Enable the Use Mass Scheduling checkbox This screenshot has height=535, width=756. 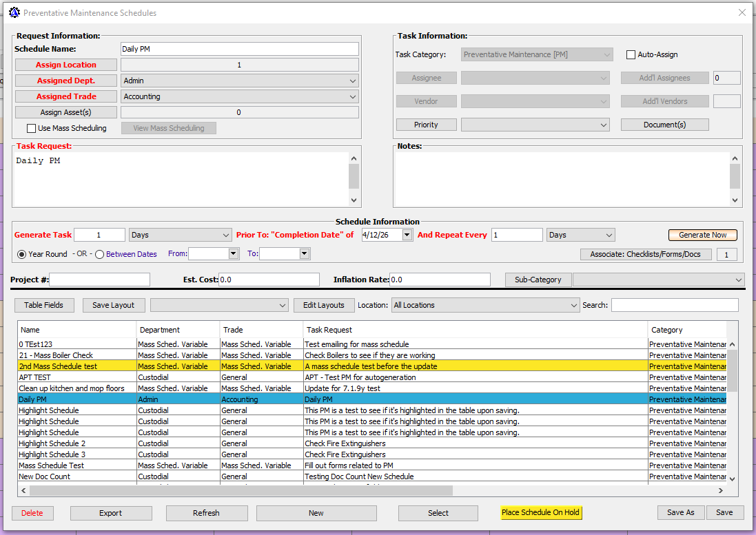[x=31, y=128]
